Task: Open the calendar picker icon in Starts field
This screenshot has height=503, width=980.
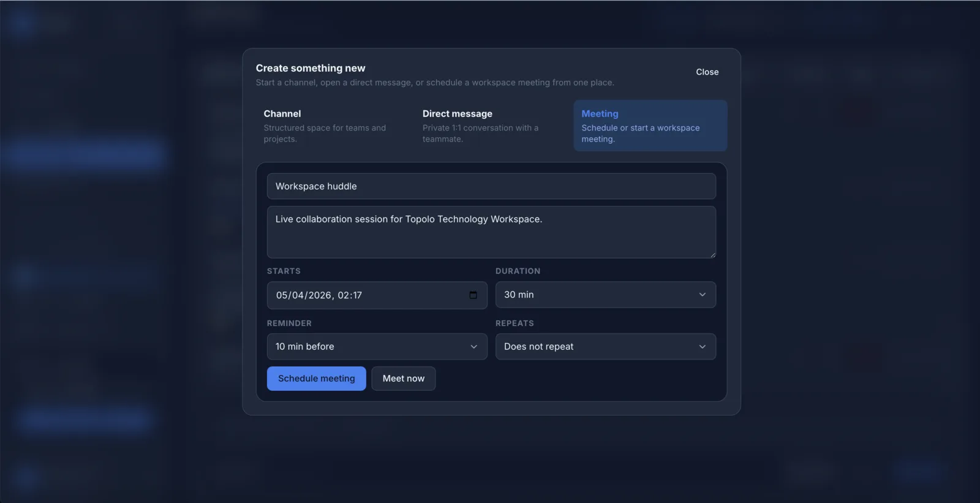Action: 473,295
